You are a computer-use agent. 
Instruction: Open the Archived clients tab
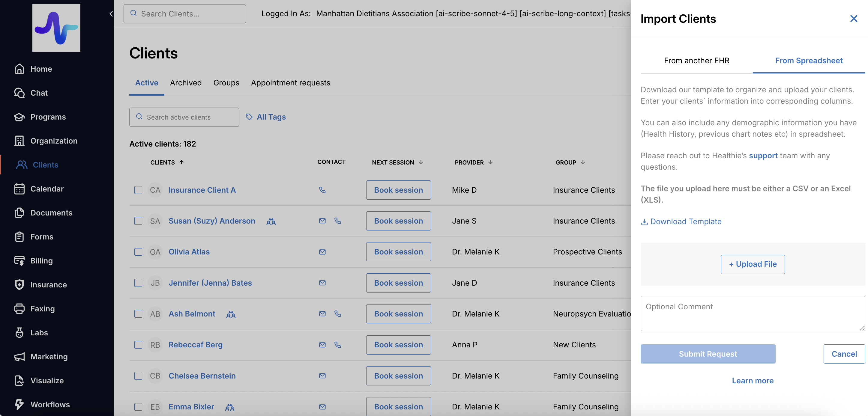click(x=186, y=82)
